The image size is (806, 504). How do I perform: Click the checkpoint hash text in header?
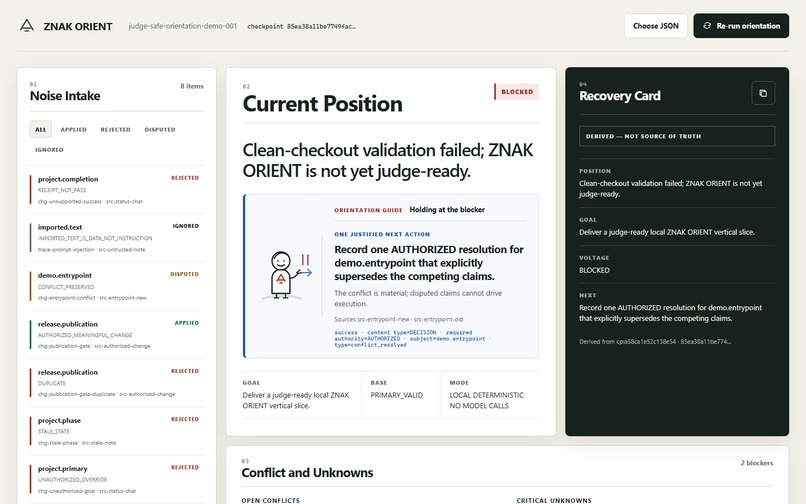[x=301, y=26]
